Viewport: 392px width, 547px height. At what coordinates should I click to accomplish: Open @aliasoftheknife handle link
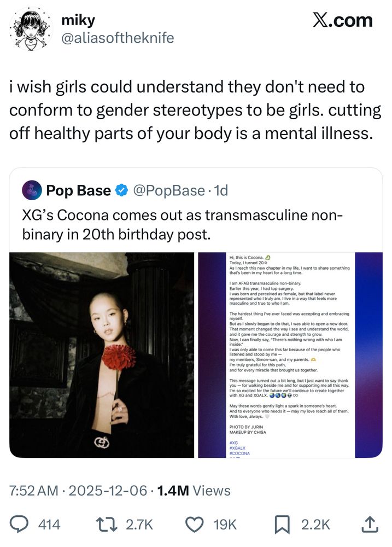[x=118, y=38]
